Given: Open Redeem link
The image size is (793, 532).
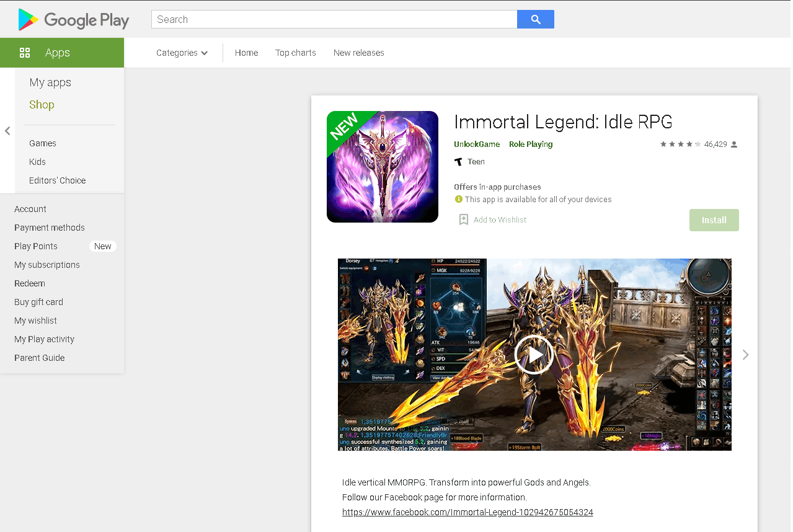Looking at the screenshot, I should pos(30,283).
